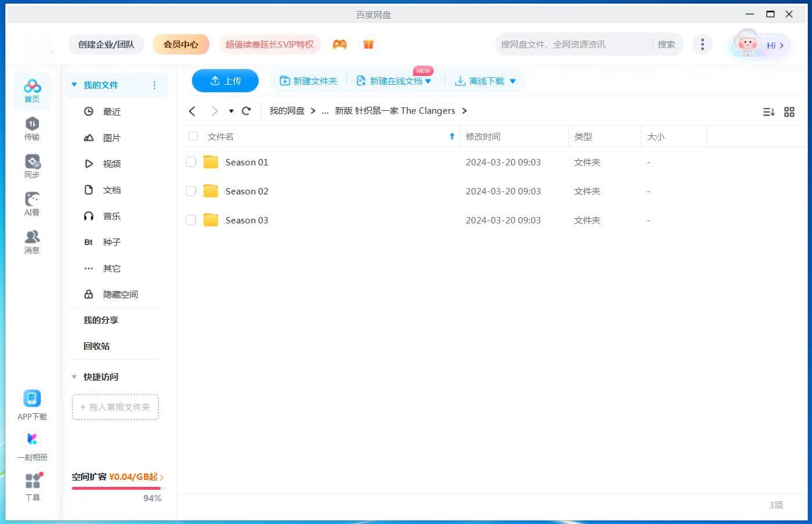The width and height of the screenshot is (812, 524).
Task: Select 视频 category in the sidebar
Action: coord(111,164)
